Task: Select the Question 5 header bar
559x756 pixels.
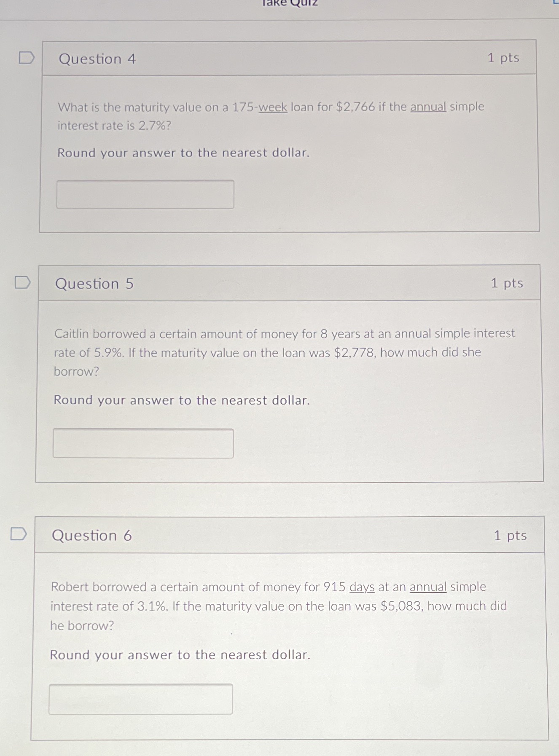Action: pyautogui.click(x=289, y=283)
